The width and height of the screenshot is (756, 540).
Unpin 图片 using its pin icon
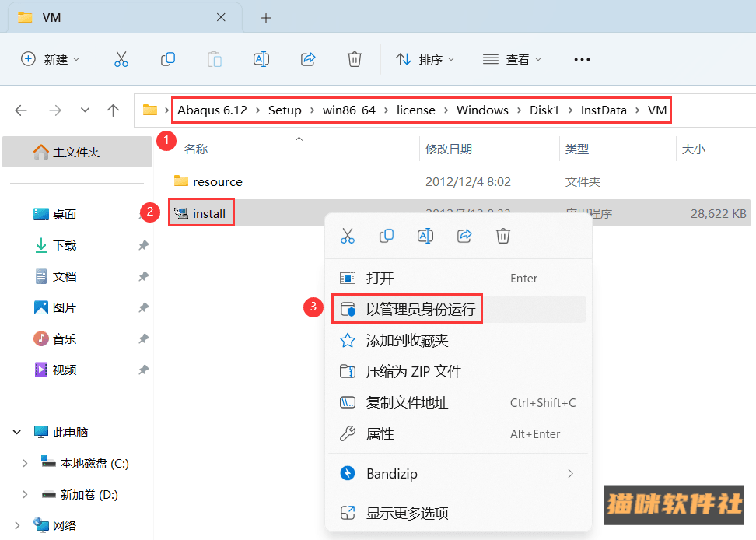click(x=143, y=307)
